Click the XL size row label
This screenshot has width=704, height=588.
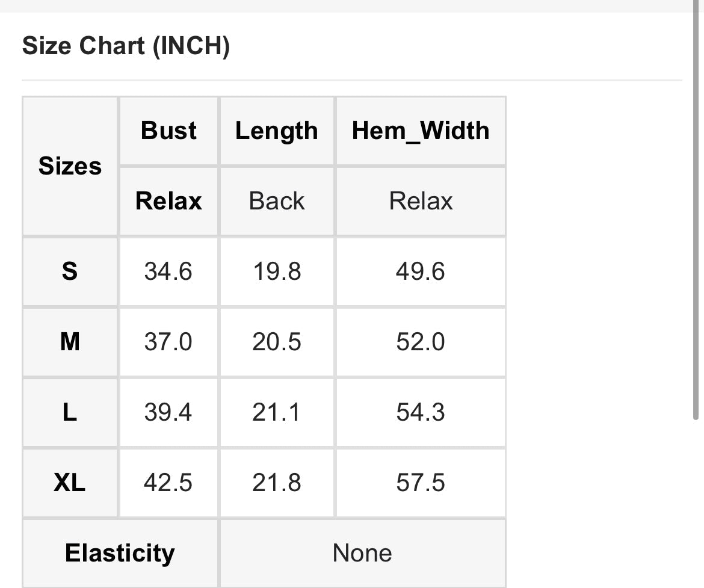70,483
